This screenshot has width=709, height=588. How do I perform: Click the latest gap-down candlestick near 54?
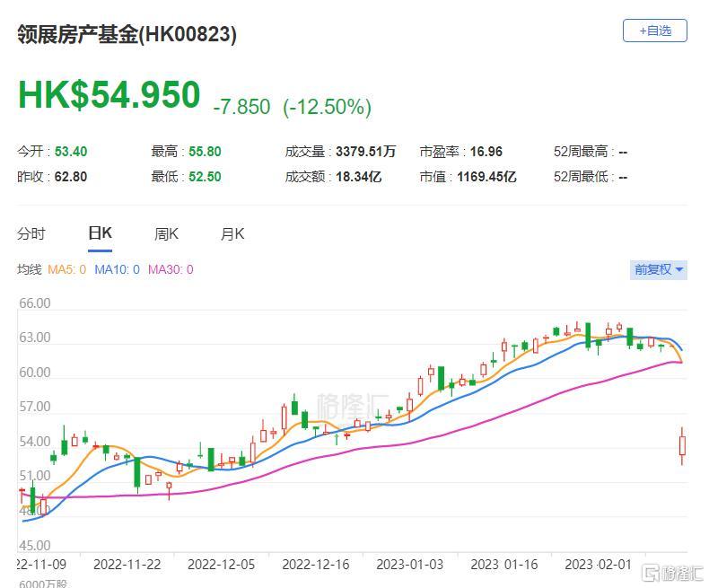click(682, 445)
